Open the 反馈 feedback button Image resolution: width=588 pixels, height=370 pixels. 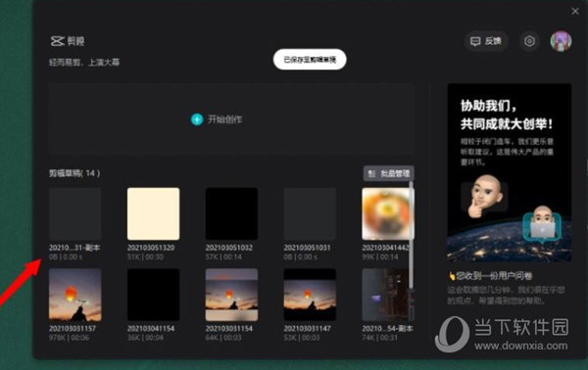(x=486, y=41)
